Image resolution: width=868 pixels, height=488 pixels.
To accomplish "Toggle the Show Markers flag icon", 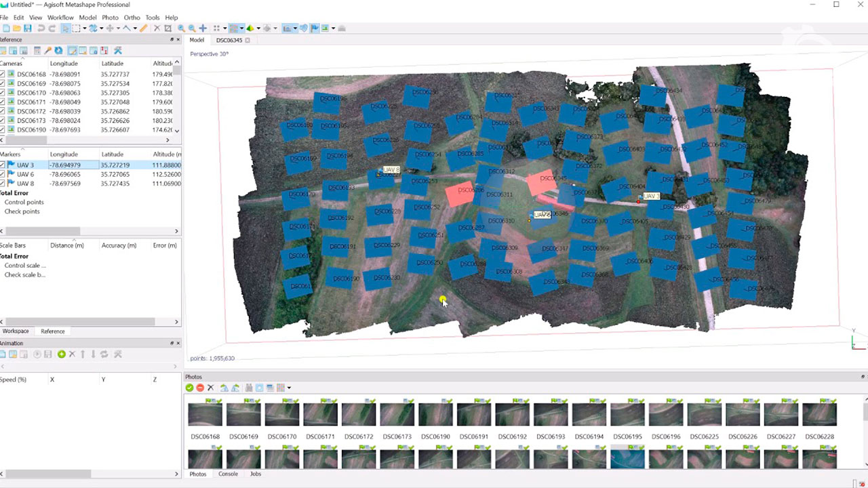I will [x=315, y=28].
